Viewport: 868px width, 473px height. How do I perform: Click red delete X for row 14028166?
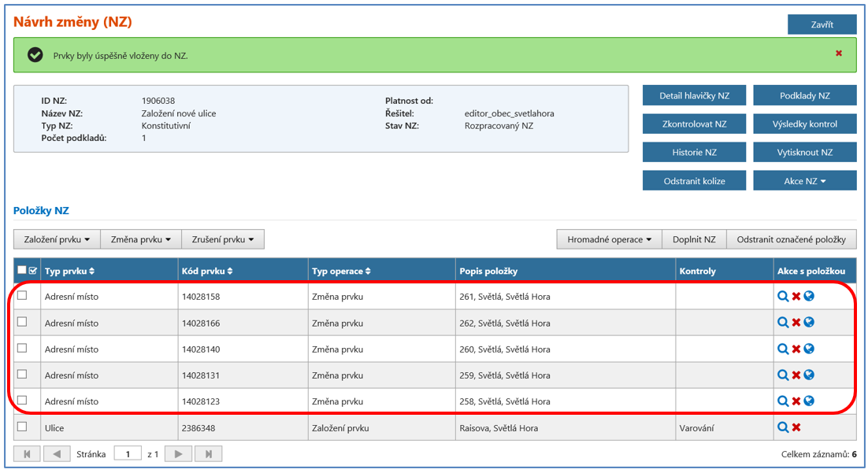[x=796, y=323]
